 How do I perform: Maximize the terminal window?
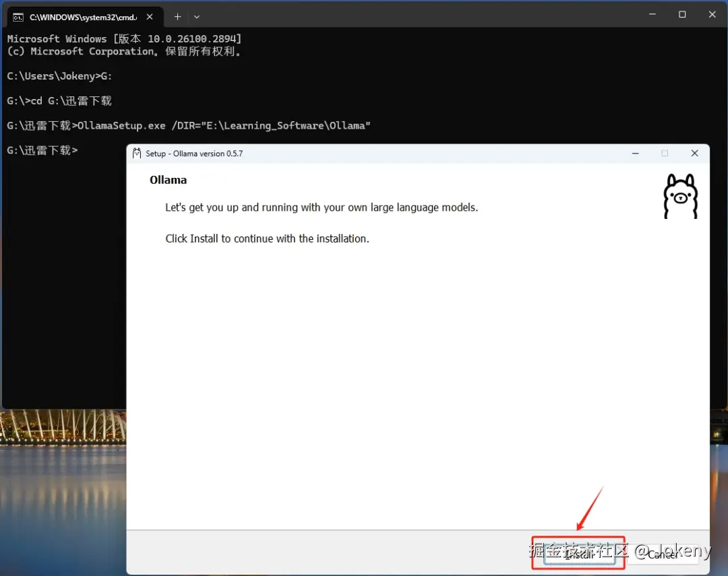coord(682,14)
